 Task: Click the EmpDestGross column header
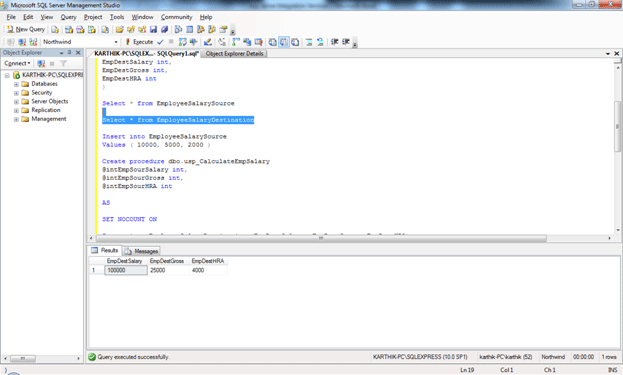coord(167,261)
